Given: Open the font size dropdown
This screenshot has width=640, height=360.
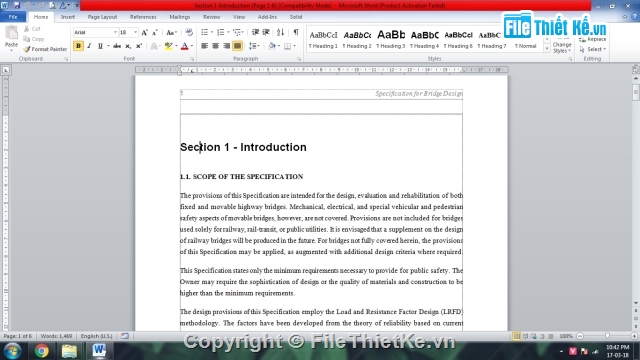Looking at the screenshot, I should coord(136,32).
